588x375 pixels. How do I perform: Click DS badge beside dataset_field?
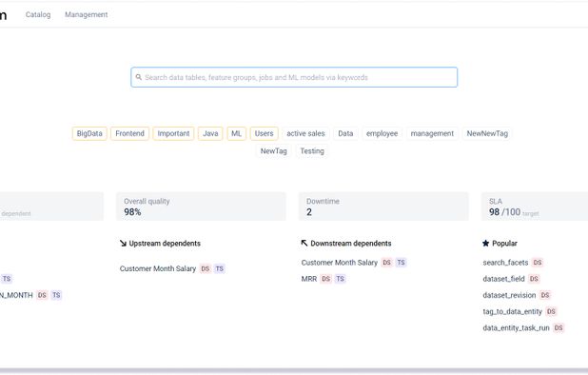tap(534, 279)
